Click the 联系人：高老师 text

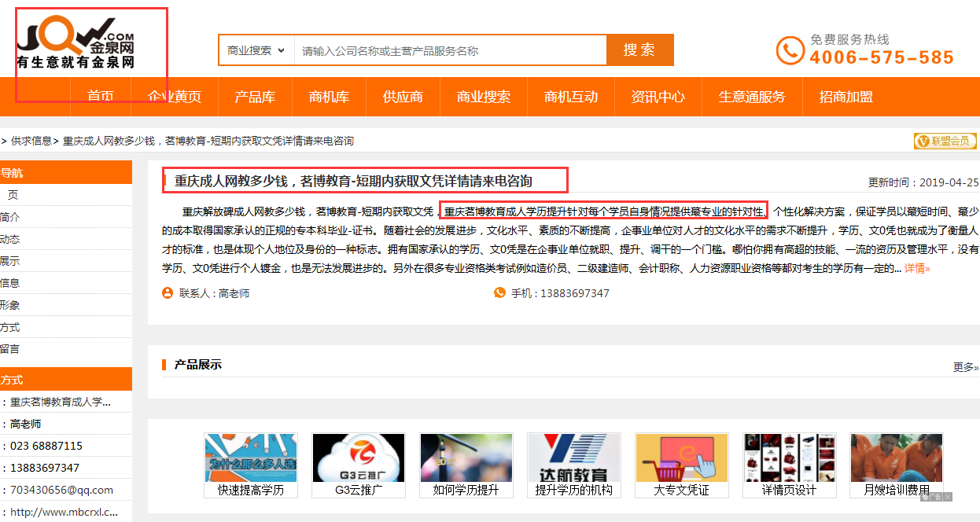(214, 293)
